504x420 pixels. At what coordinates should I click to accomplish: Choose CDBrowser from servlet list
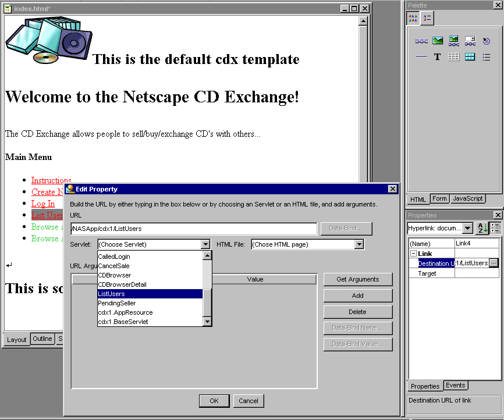150,275
